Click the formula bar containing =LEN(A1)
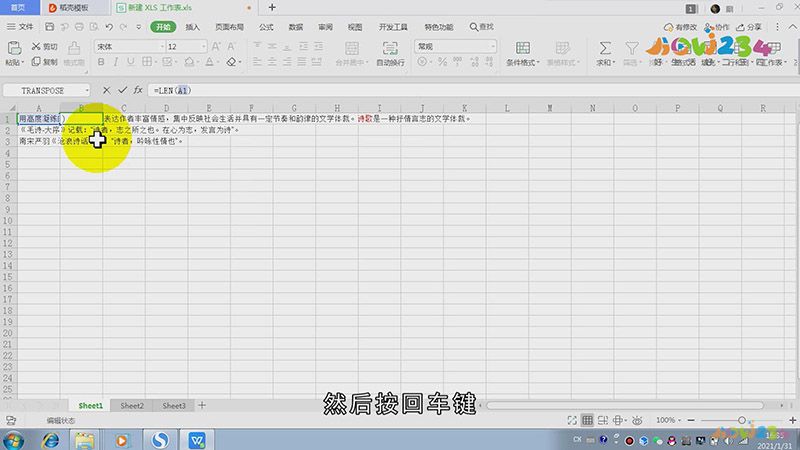Image resolution: width=800 pixels, height=450 pixels. coord(472,90)
